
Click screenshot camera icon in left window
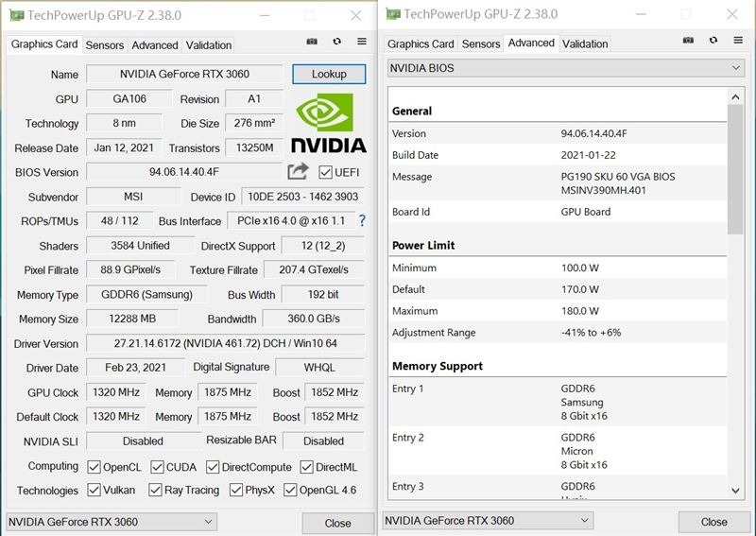(x=312, y=42)
